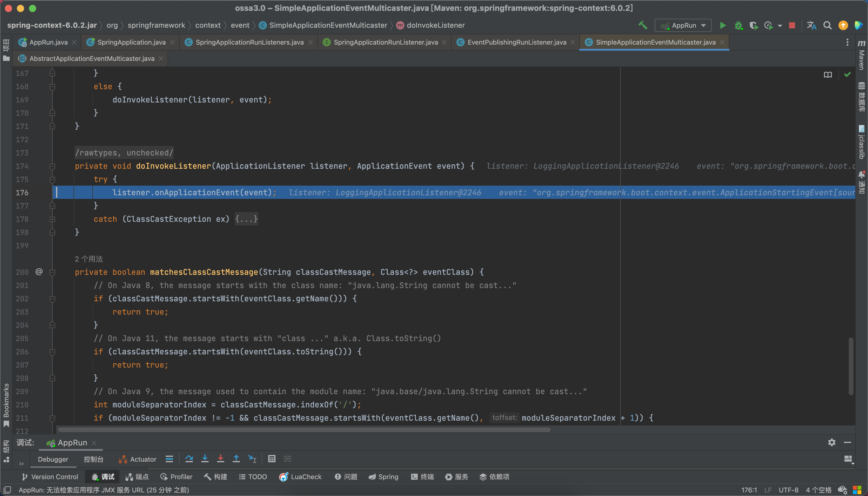
Task: Close the AppRun debug session tab
Action: [x=94, y=443]
